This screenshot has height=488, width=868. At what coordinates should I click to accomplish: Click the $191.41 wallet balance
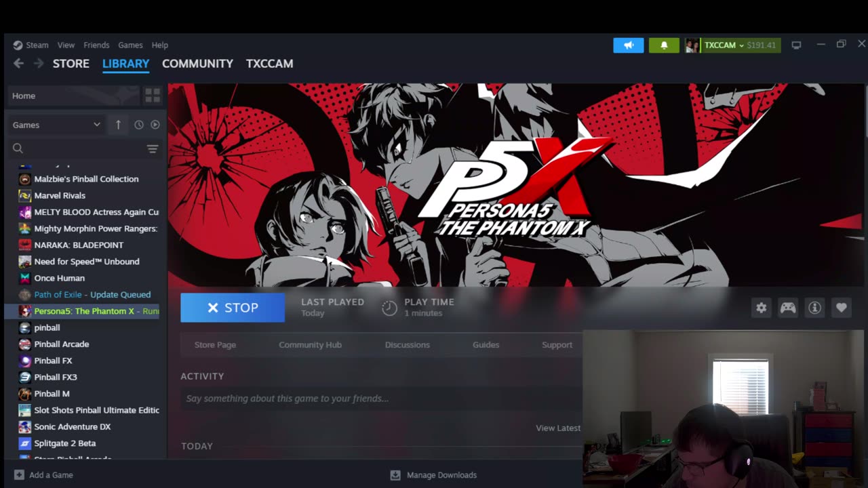761,45
